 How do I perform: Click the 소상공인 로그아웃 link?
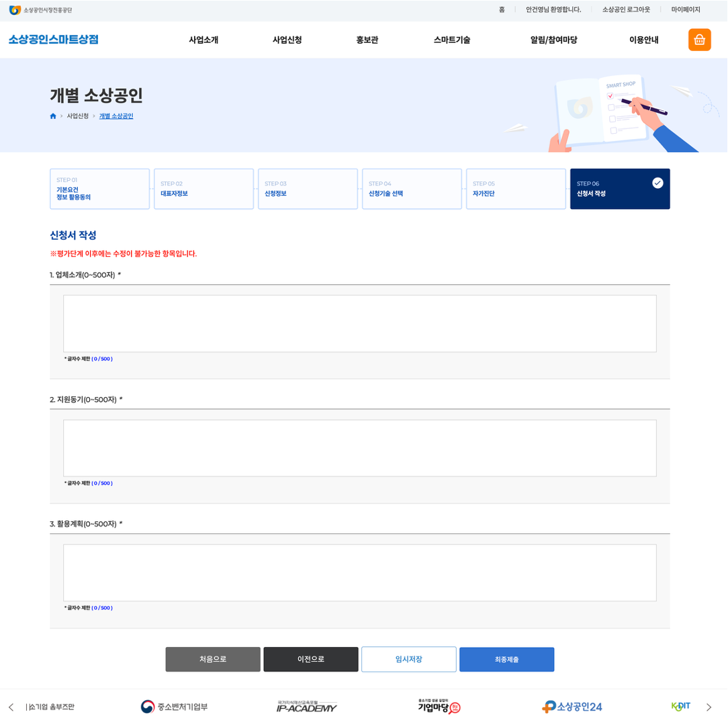pyautogui.click(x=626, y=10)
